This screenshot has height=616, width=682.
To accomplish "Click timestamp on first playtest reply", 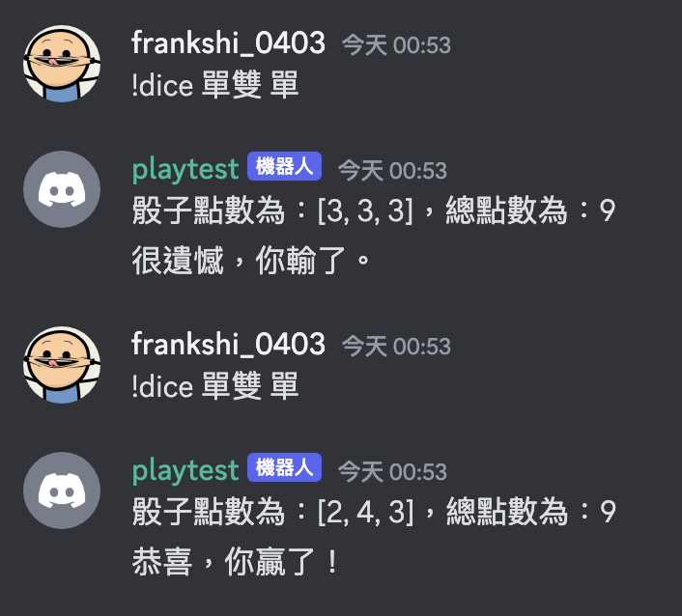I will pos(393,170).
